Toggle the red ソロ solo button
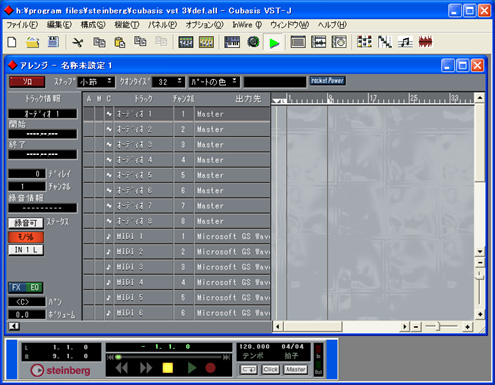The height and width of the screenshot is (385, 495). pyautogui.click(x=27, y=82)
